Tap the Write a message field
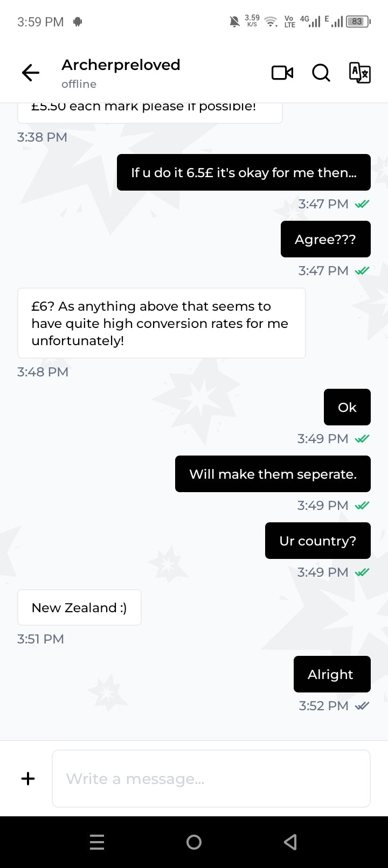The width and height of the screenshot is (388, 868). coord(211,779)
